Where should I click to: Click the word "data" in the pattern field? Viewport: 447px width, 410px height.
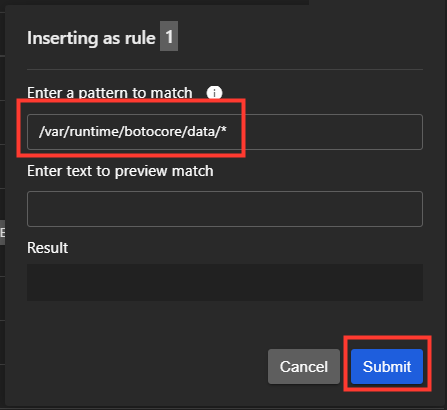[x=201, y=132]
